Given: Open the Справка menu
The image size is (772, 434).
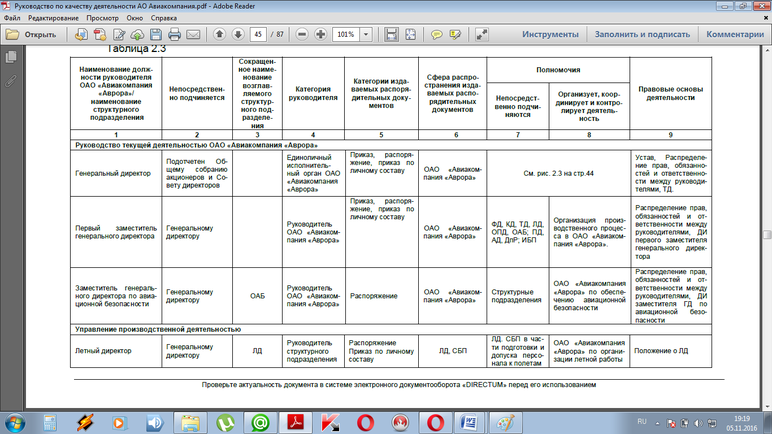Looking at the screenshot, I should tap(163, 18).
